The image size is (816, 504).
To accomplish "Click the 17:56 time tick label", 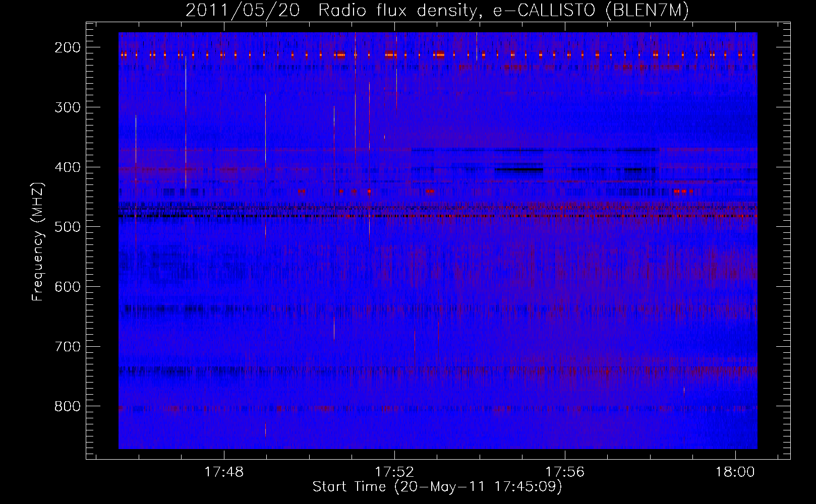I will click(x=565, y=472).
